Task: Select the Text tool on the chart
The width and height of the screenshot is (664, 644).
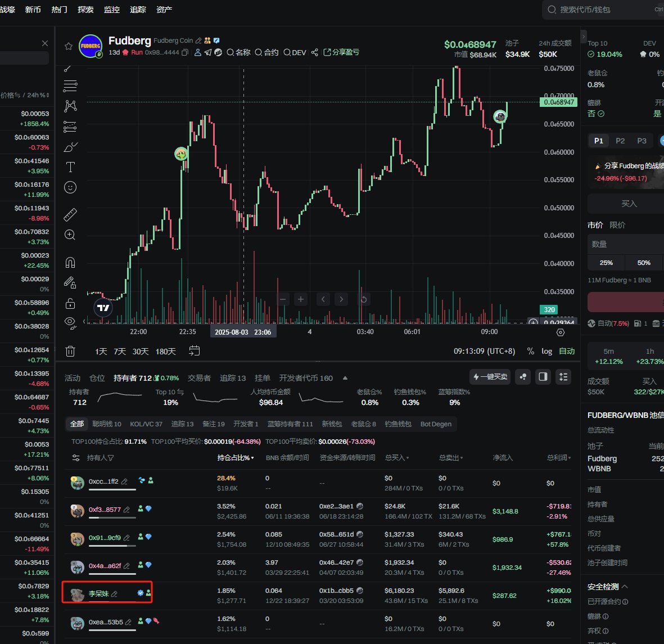Action: pyautogui.click(x=70, y=167)
